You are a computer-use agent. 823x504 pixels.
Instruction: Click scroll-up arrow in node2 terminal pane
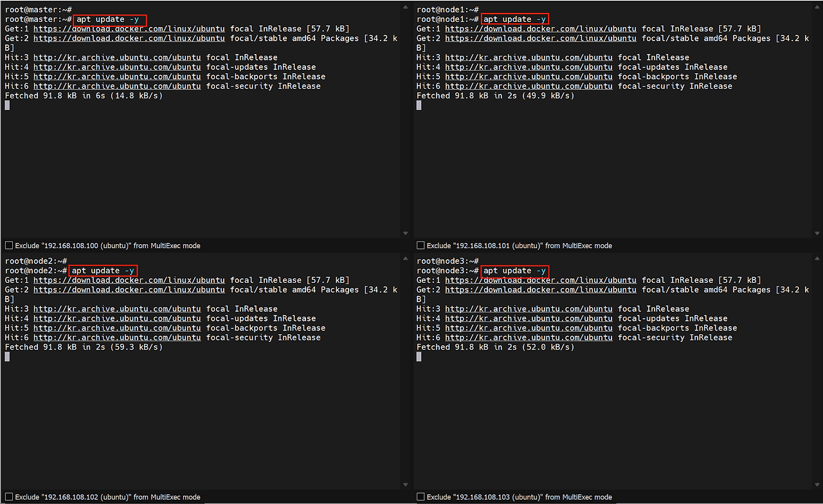(x=405, y=259)
